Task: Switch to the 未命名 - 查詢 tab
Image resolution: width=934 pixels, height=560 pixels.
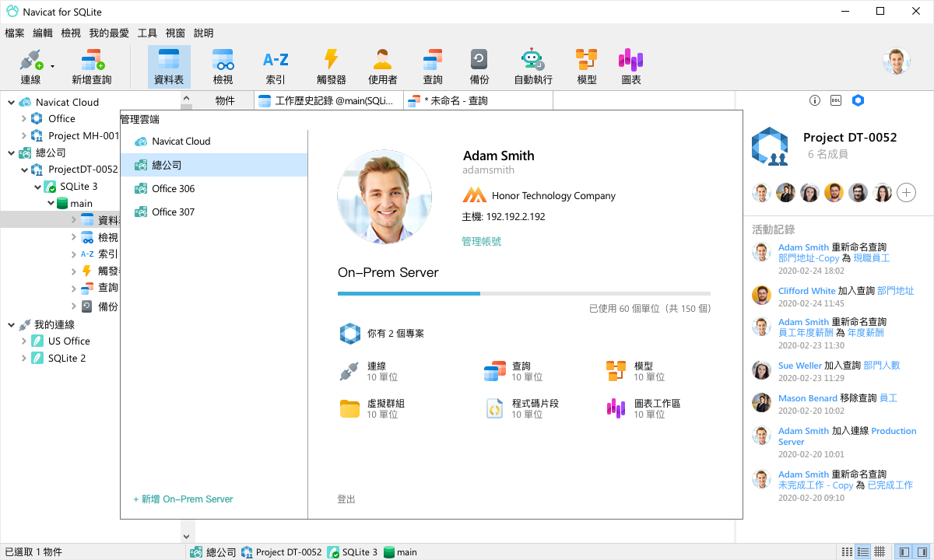Action: [x=478, y=100]
